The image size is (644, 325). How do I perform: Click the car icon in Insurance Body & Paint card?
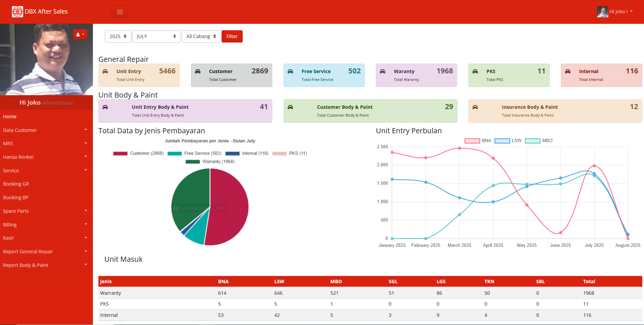[x=475, y=107]
